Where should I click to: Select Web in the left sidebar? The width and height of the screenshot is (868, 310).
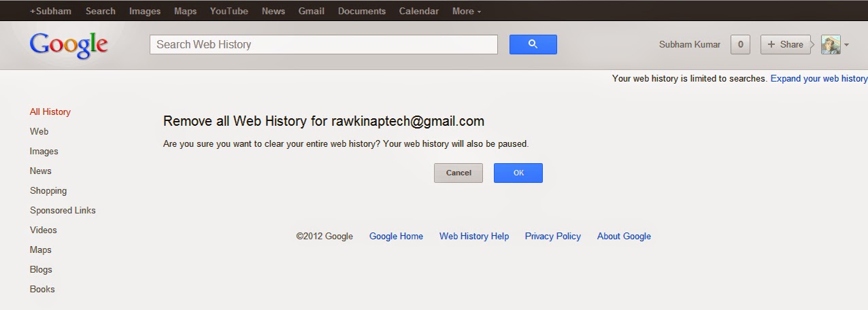pyautogui.click(x=39, y=131)
